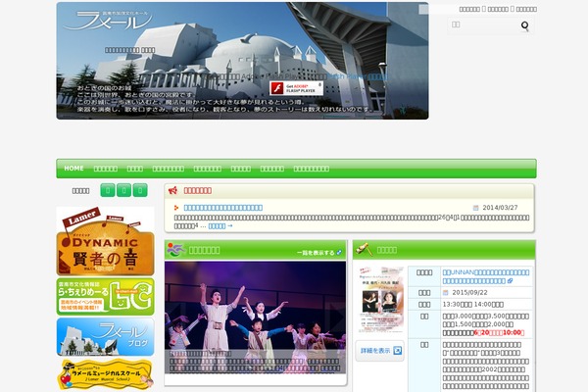Select the 13:30 / 14:00 time cell
This screenshot has height=392, width=588.
point(486,304)
